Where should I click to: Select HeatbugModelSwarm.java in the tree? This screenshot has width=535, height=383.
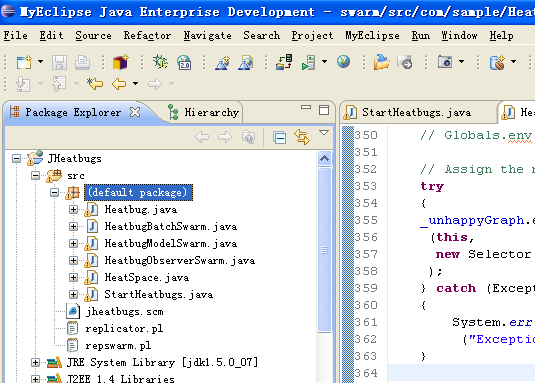pyautogui.click(x=171, y=244)
